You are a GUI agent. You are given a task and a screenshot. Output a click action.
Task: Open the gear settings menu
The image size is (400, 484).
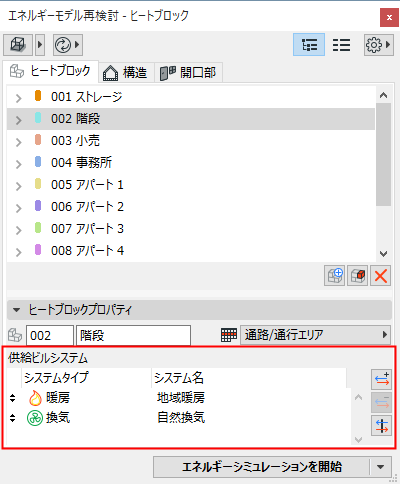(379, 44)
